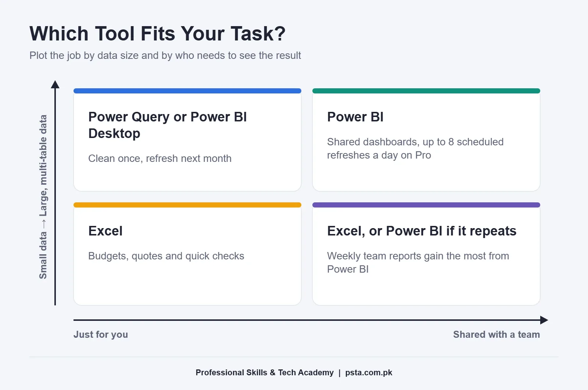
Task: Click 'Clean once, refresh next month' text
Action: coord(160,158)
